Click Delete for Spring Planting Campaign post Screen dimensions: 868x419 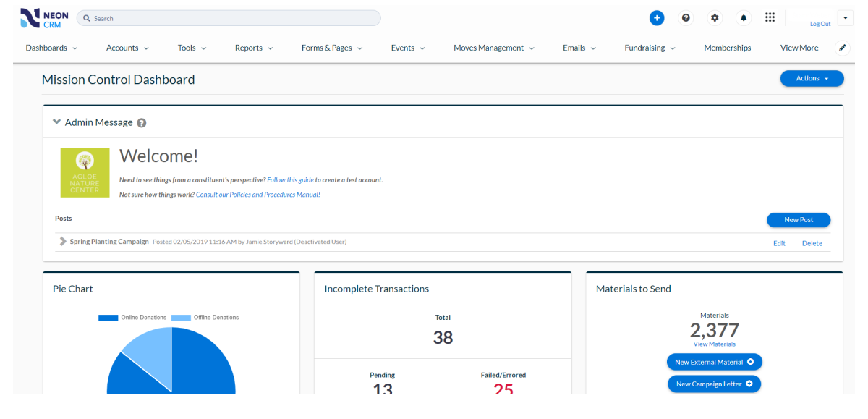click(812, 243)
